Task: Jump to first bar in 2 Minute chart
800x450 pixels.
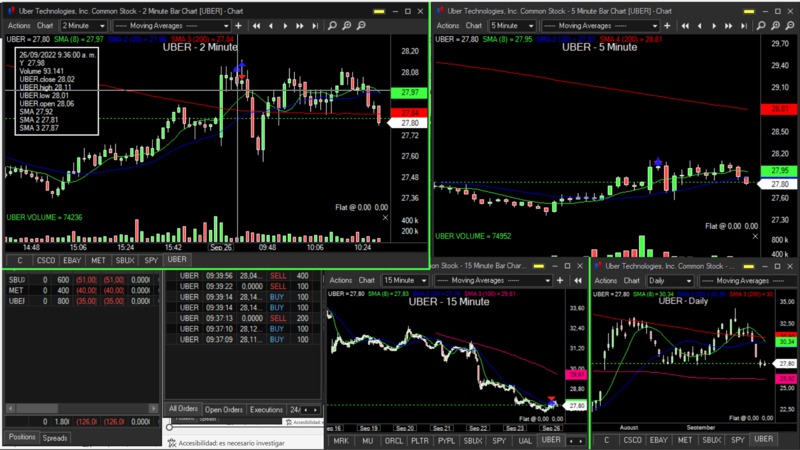Action: coord(257,26)
